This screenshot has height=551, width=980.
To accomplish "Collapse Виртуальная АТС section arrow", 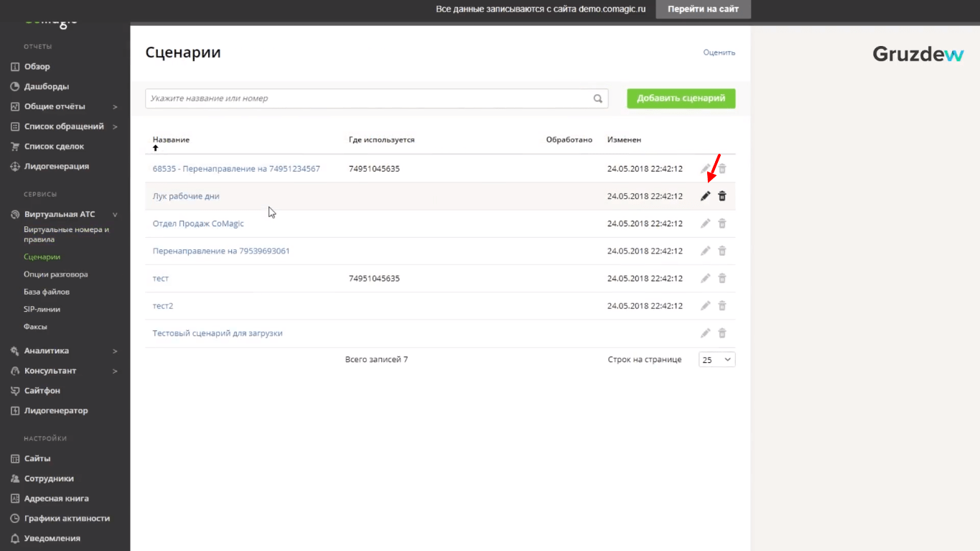I will tap(115, 215).
